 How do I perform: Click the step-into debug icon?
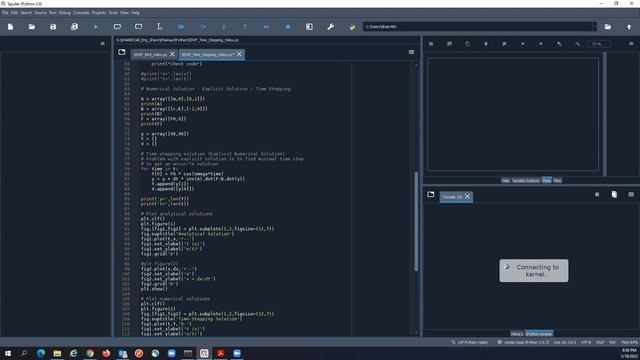(224, 27)
